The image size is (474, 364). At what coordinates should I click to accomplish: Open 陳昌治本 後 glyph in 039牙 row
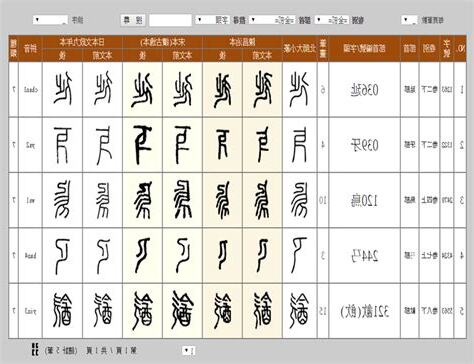[223, 145]
